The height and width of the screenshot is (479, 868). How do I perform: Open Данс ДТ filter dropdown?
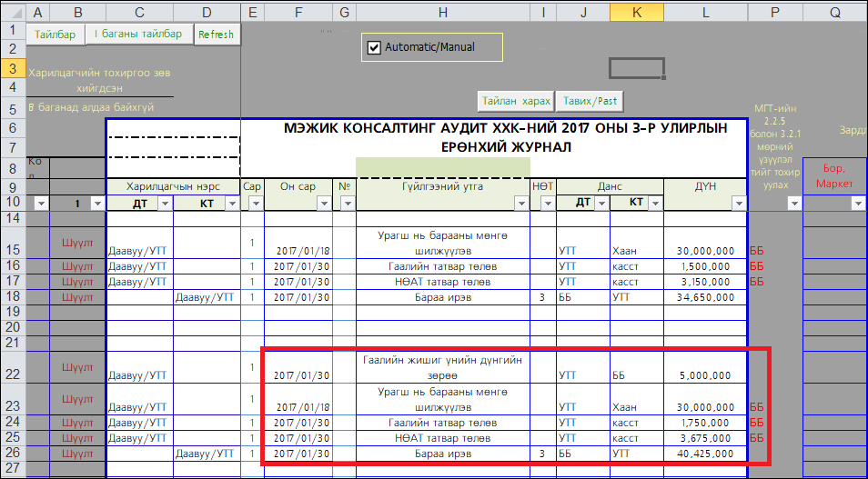(600, 204)
